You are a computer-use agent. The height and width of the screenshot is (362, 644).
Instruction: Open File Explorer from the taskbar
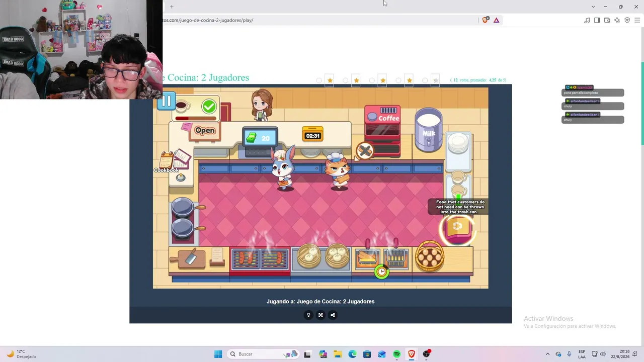pyautogui.click(x=338, y=354)
